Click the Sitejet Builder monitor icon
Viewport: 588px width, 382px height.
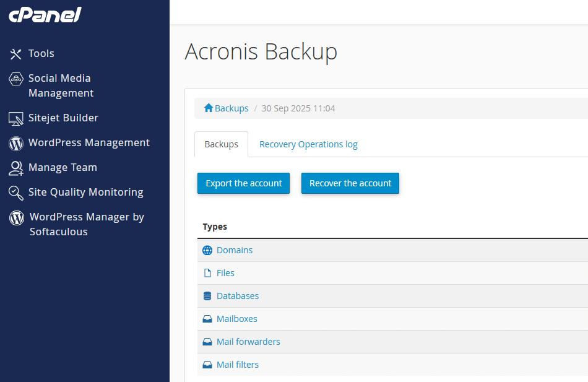click(x=16, y=118)
